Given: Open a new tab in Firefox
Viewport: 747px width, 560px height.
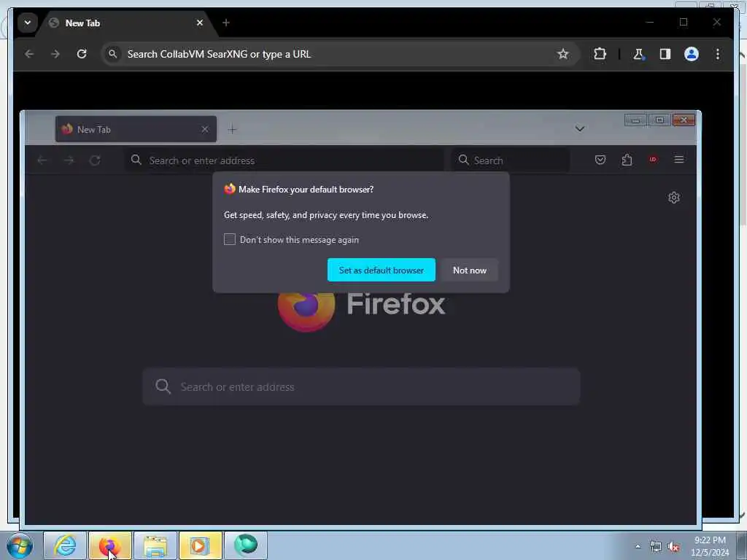Looking at the screenshot, I should [x=232, y=129].
